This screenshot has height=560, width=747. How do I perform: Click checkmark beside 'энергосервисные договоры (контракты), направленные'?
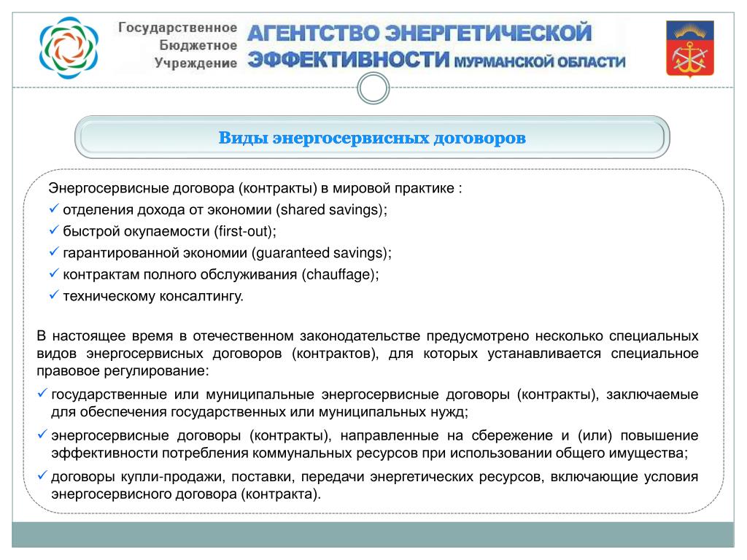coord(42,435)
